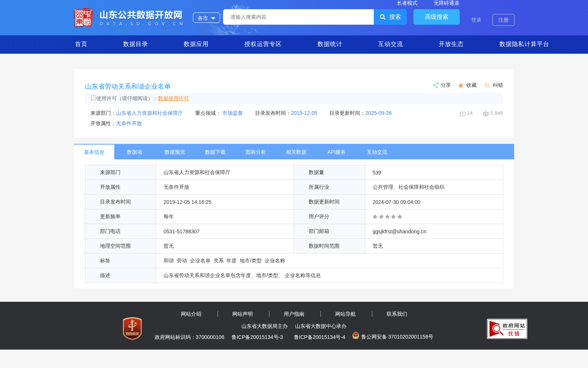Click the Shandong data portal logo

click(129, 18)
